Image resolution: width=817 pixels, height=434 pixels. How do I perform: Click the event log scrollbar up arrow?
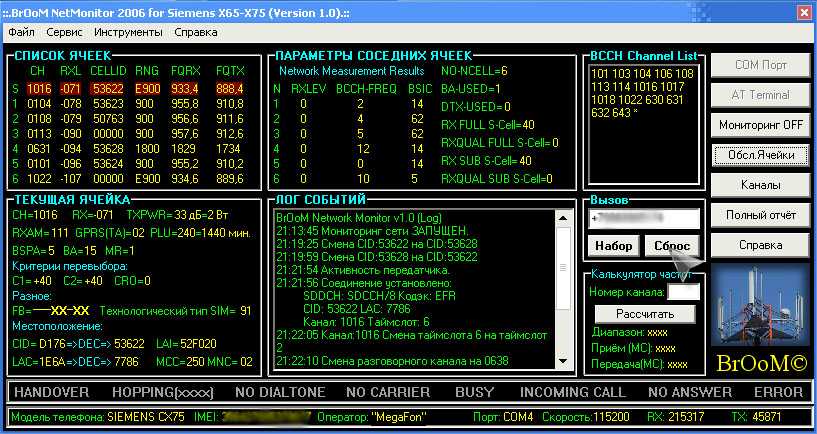563,218
